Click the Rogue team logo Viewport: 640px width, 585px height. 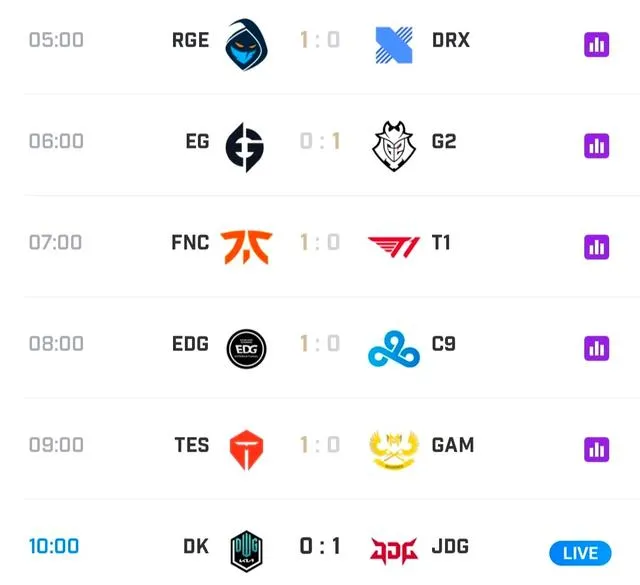coord(245,41)
